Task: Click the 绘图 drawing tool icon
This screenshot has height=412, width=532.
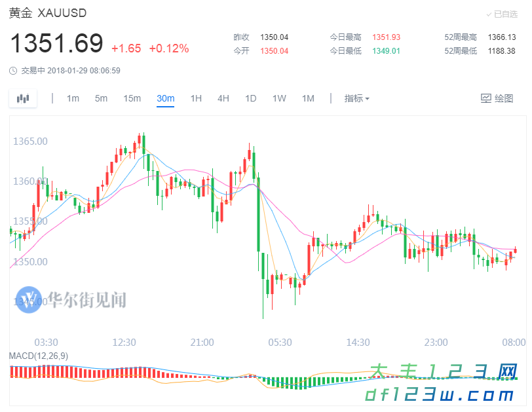Action: (x=486, y=98)
